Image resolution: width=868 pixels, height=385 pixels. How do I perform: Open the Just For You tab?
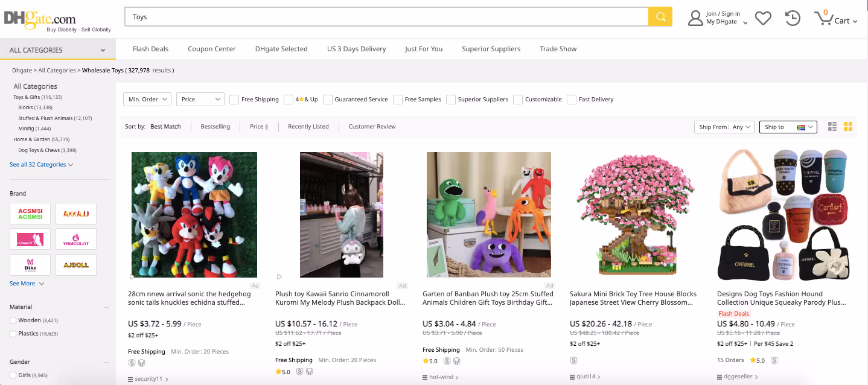pyautogui.click(x=424, y=49)
